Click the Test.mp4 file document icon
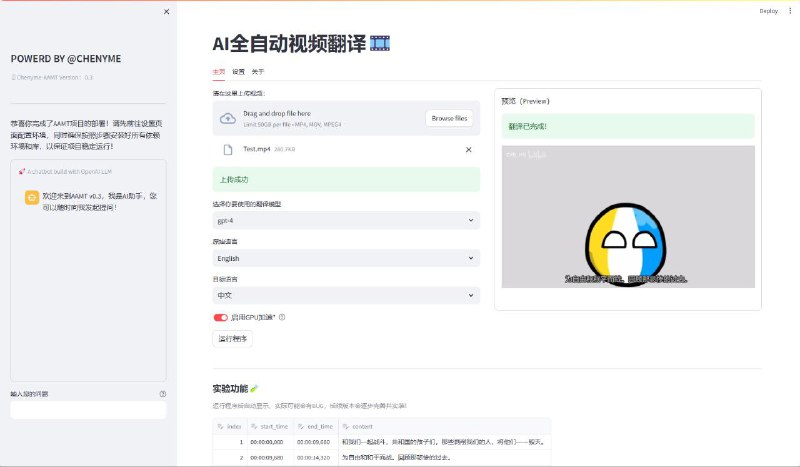800x467 pixels. coord(228,150)
